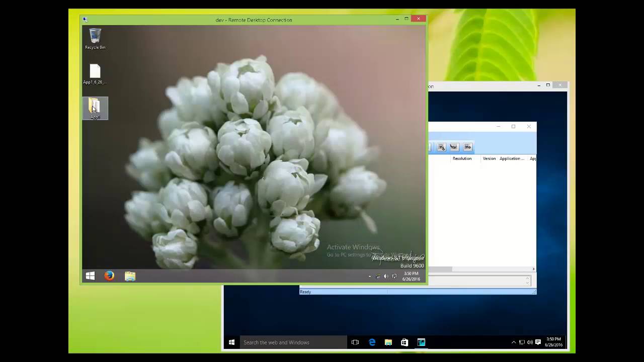Image resolution: width=644 pixels, height=362 pixels.
Task: Click the Ready status bar text
Action: (x=305, y=292)
